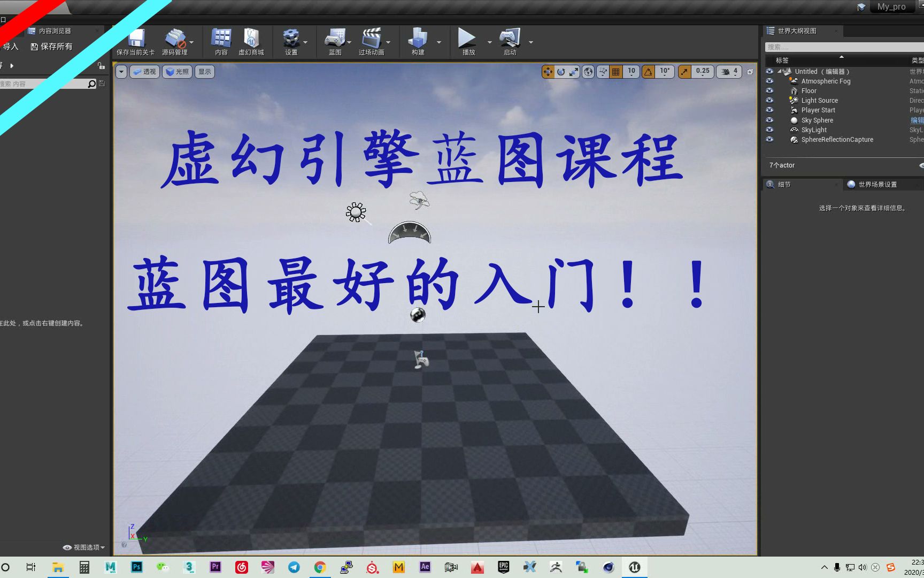Open scale snap 0.25 dropdown
Viewport: 924px width, 578px height.
click(x=703, y=72)
